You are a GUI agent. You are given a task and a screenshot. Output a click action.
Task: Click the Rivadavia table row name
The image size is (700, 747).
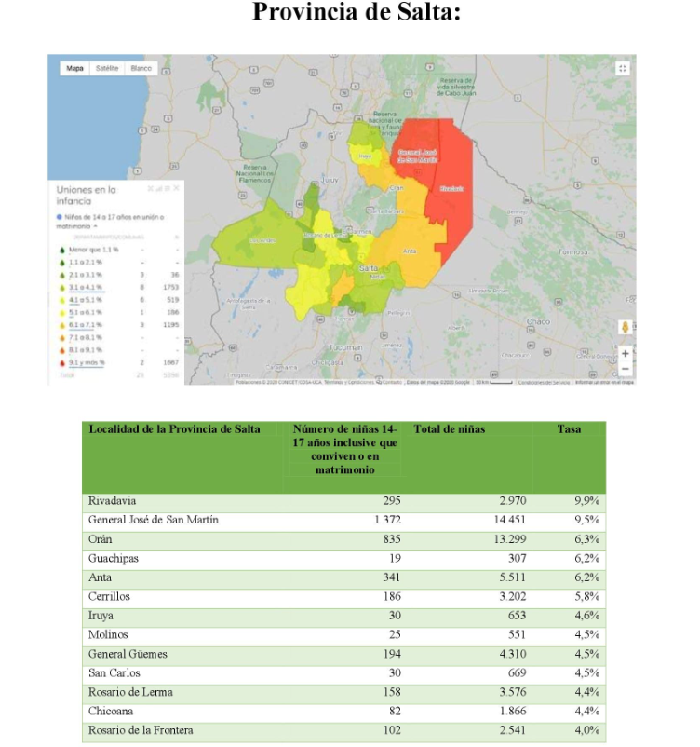pyautogui.click(x=112, y=501)
